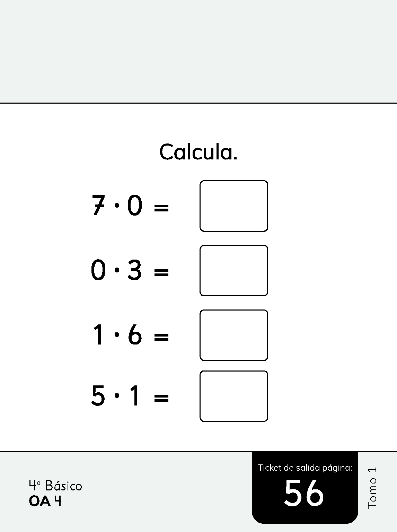Click the digit 6 in the third equation

coord(135,335)
